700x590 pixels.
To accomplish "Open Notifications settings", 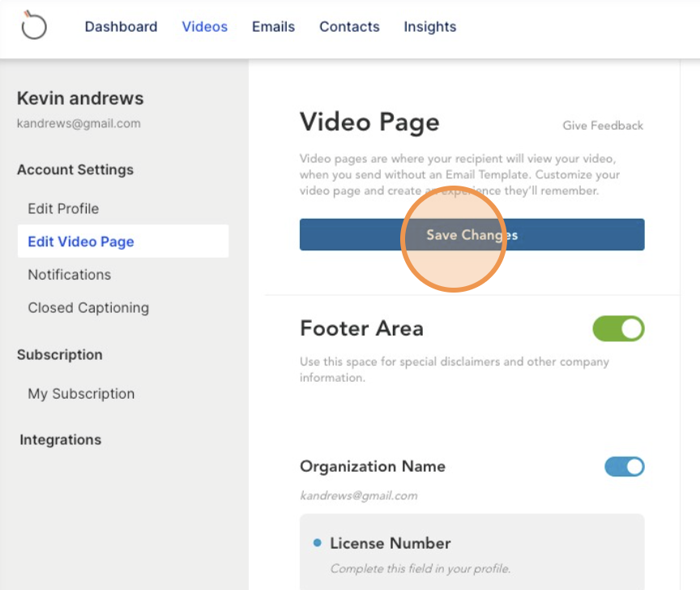I will pos(70,274).
